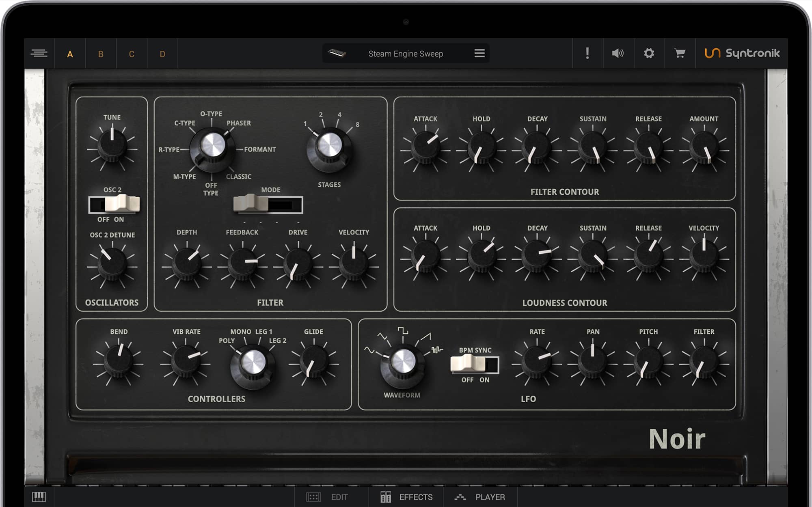Click the filter VELOCITY knob
The height and width of the screenshot is (507, 812).
pyautogui.click(x=354, y=265)
